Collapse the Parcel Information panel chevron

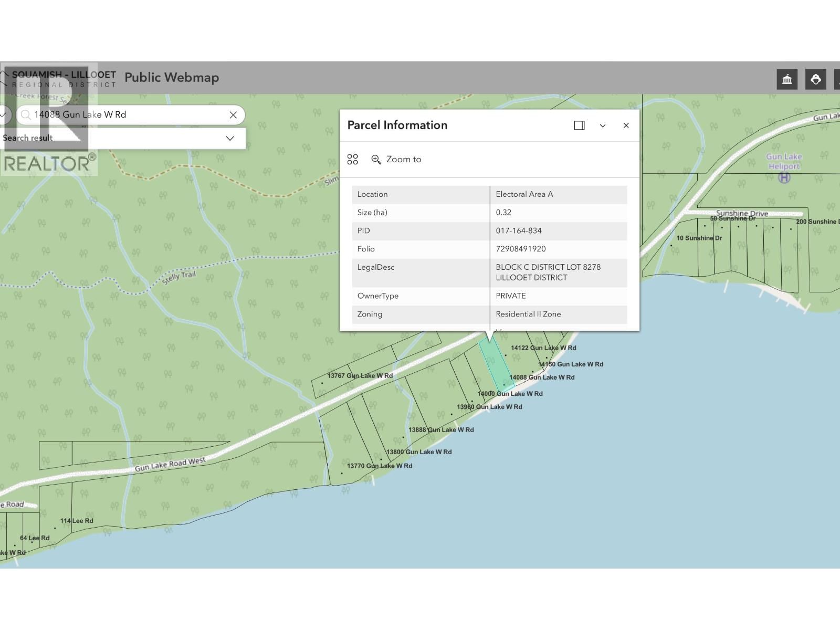(603, 125)
